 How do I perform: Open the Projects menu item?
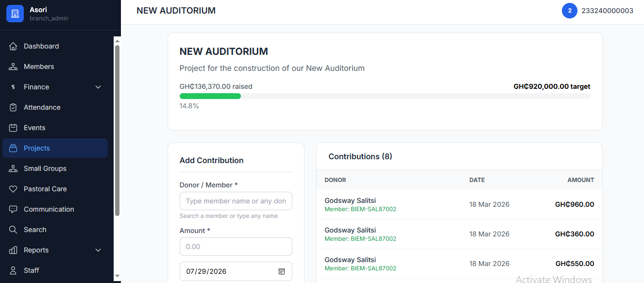coord(55,148)
